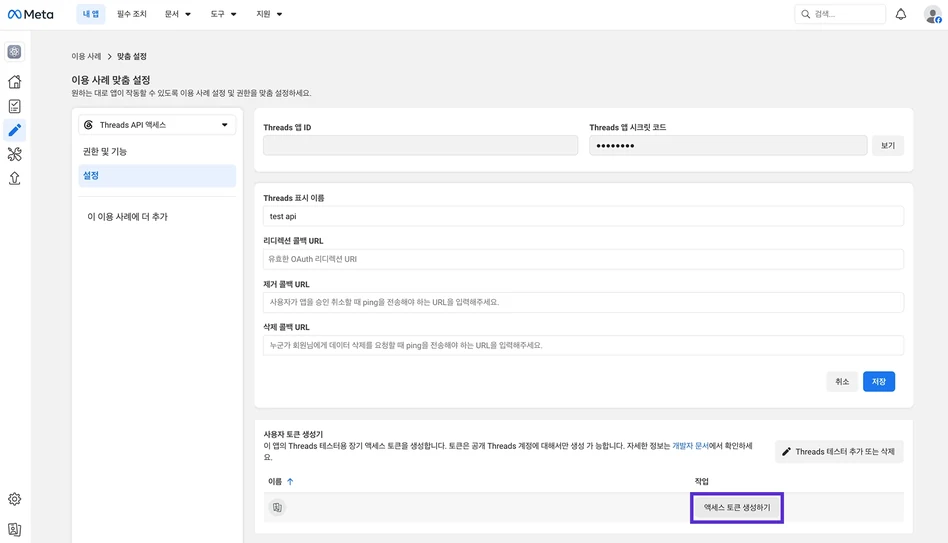This screenshot has height=543, width=948.
Task: Click the 이름 column header
Action: (x=275, y=481)
